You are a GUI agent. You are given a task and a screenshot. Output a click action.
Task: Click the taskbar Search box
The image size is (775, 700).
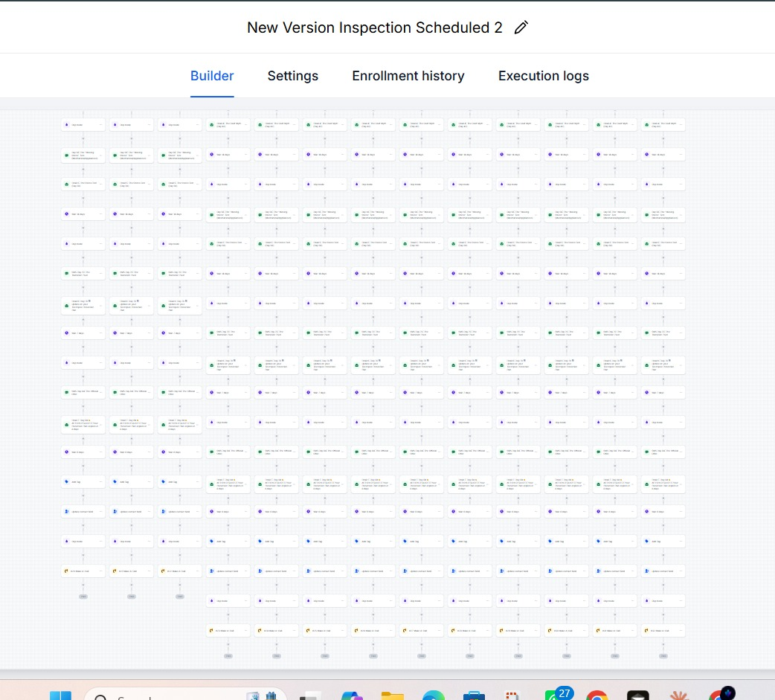click(x=185, y=694)
